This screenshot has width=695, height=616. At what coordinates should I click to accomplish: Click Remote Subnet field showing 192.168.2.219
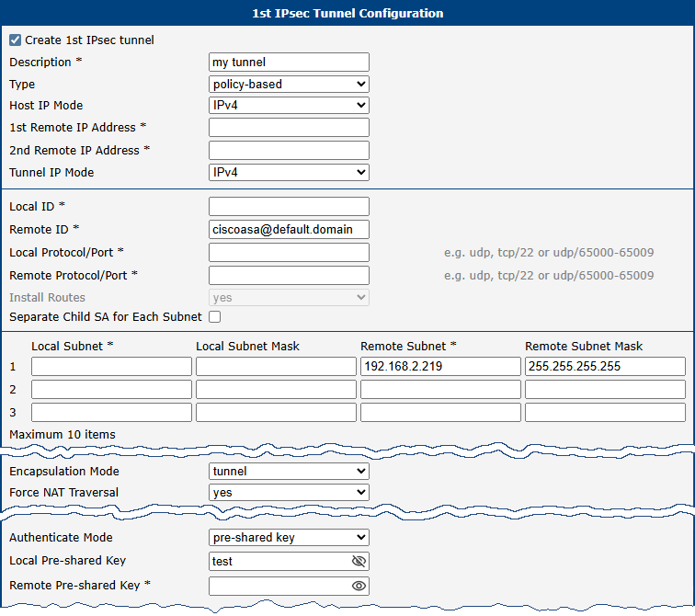pyautogui.click(x=440, y=367)
